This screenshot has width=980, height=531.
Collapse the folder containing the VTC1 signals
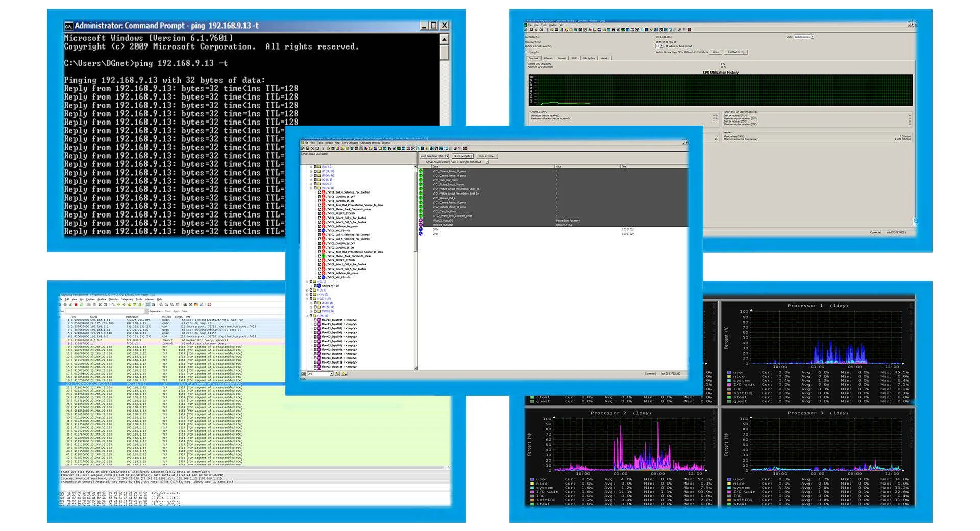(x=311, y=188)
